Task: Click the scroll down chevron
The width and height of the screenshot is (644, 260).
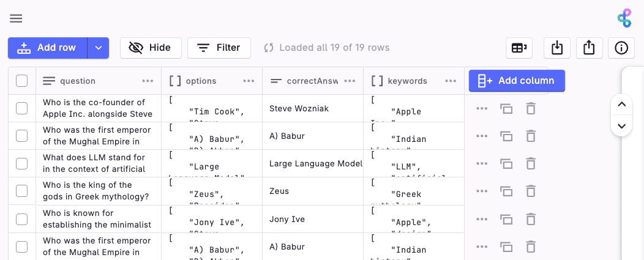Action: 622,126
